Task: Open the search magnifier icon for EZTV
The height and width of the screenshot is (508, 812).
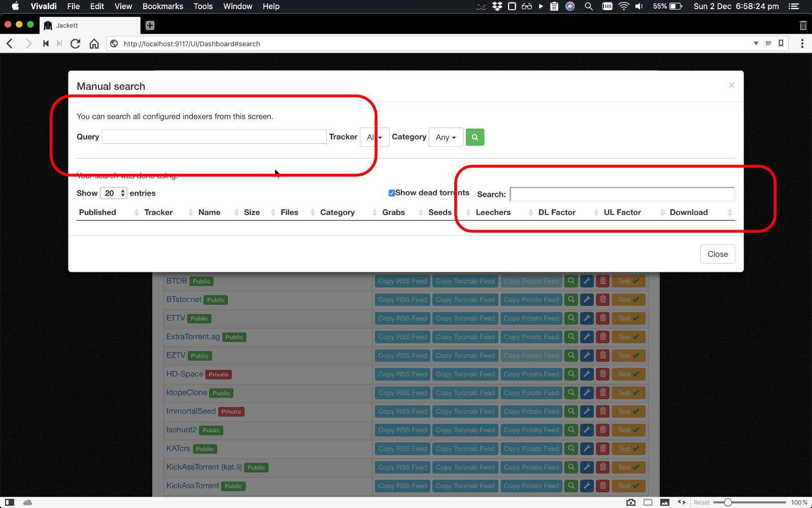Action: pyautogui.click(x=570, y=356)
